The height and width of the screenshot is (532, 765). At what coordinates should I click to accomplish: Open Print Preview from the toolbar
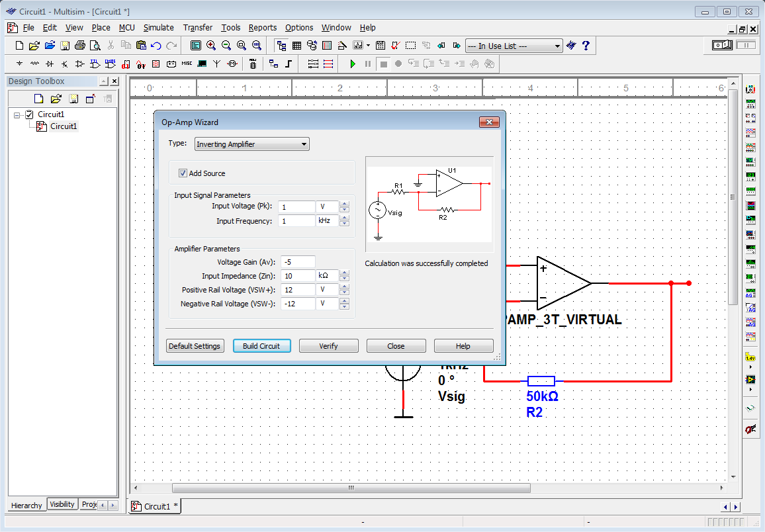(x=95, y=46)
